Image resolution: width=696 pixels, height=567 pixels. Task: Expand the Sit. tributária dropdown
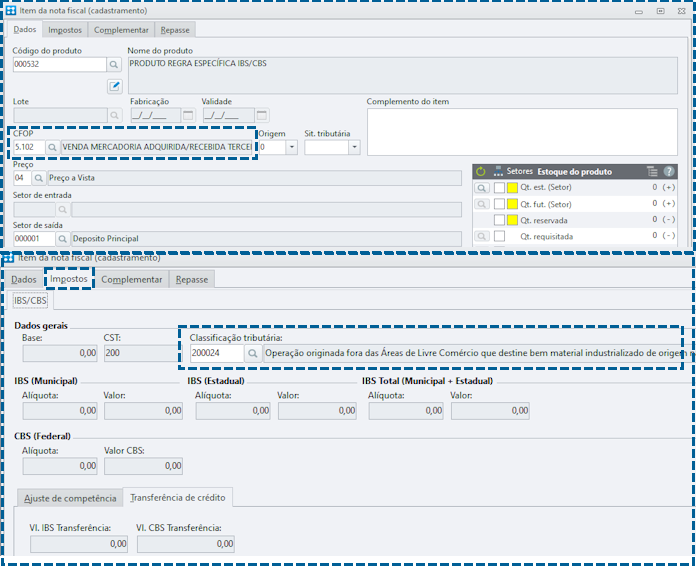[354, 147]
